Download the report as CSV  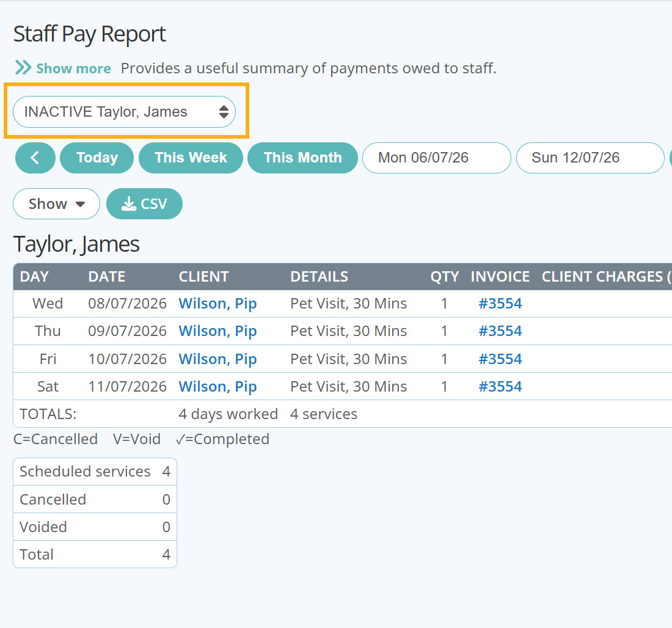tap(144, 203)
